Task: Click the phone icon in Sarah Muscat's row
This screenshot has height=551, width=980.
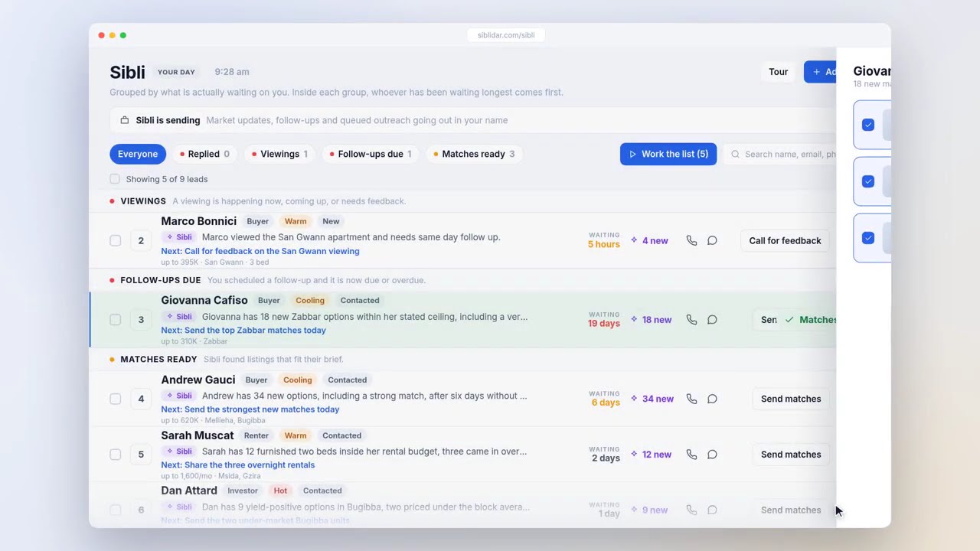Action: [691, 455]
